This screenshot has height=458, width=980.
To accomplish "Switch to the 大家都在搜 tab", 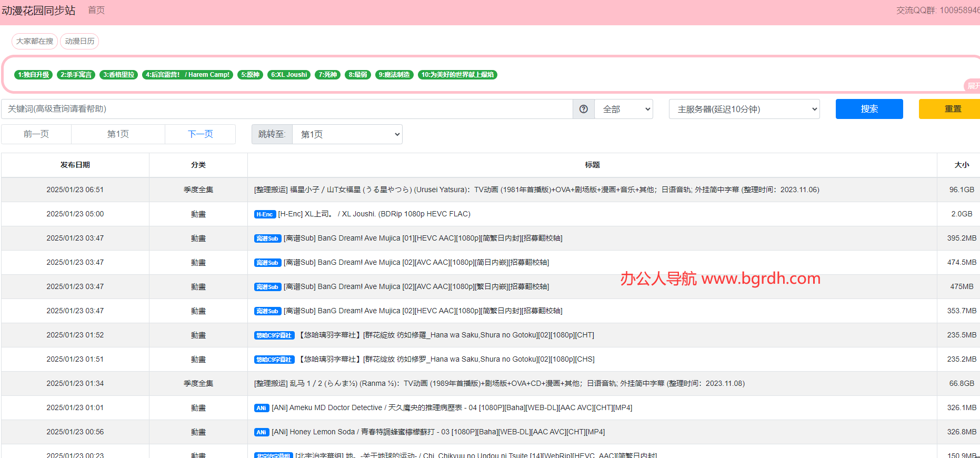I will click(x=35, y=41).
